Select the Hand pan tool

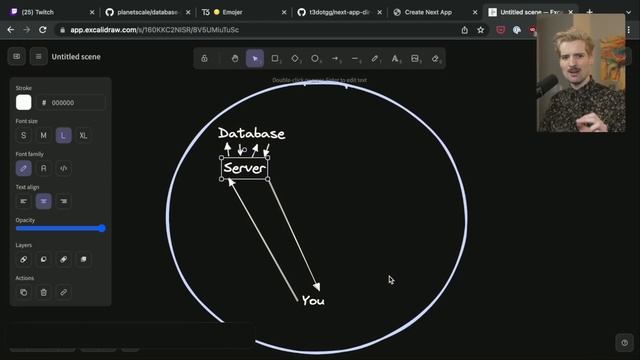click(x=235, y=59)
